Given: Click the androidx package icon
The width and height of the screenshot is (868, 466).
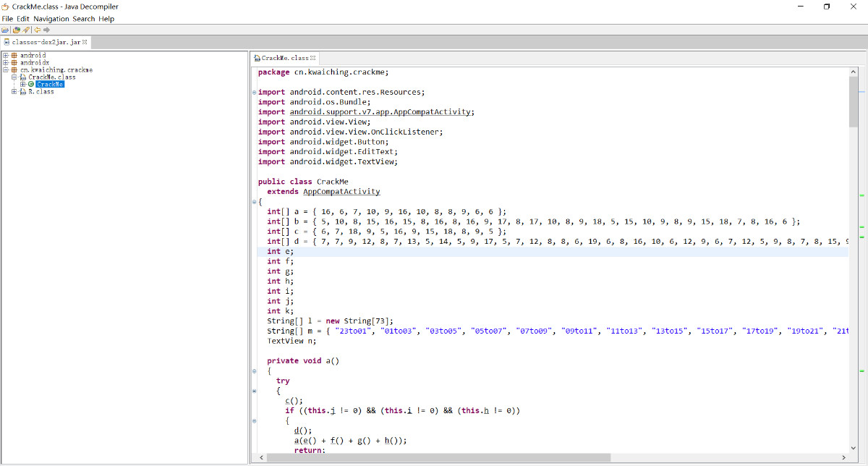Looking at the screenshot, I should 14,62.
